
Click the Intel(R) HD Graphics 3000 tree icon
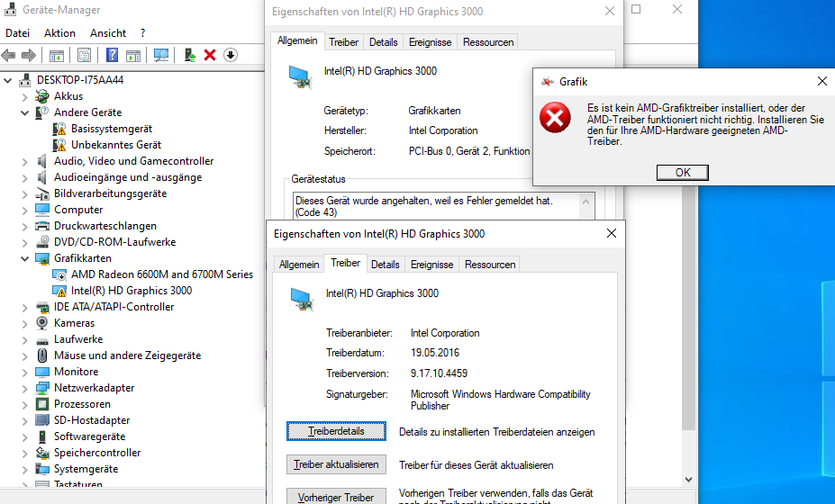coord(59,291)
